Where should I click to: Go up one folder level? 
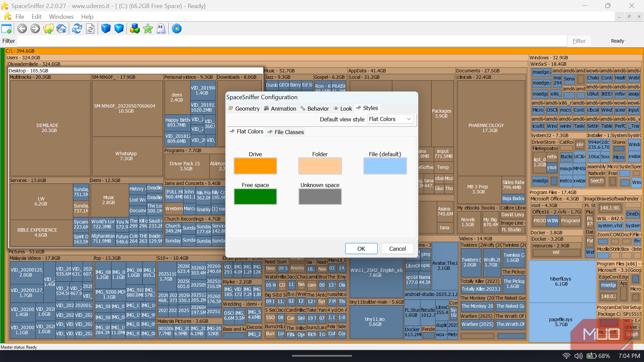point(48,29)
